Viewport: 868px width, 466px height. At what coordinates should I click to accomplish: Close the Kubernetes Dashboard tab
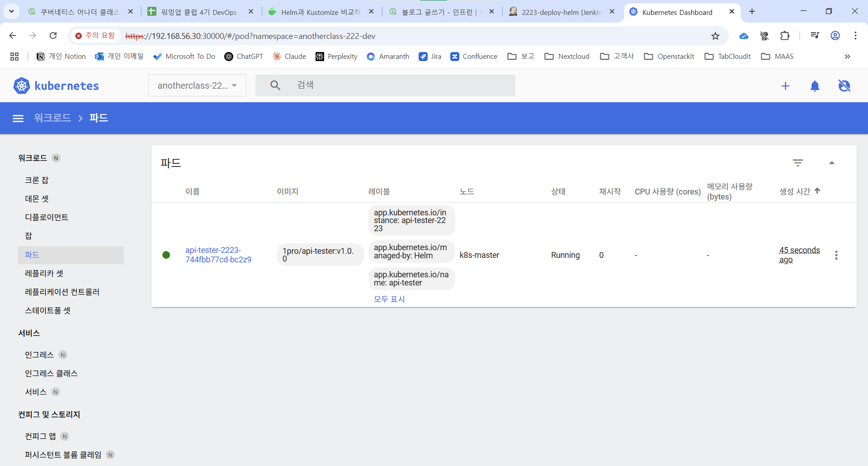732,12
